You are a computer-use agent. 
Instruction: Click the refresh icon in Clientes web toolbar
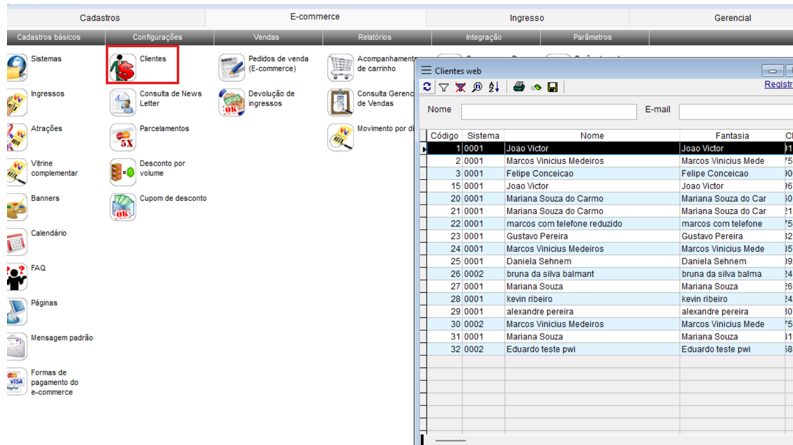(428, 88)
